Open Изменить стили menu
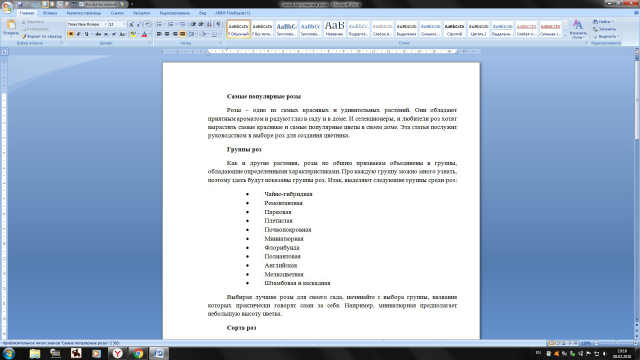 point(578,29)
